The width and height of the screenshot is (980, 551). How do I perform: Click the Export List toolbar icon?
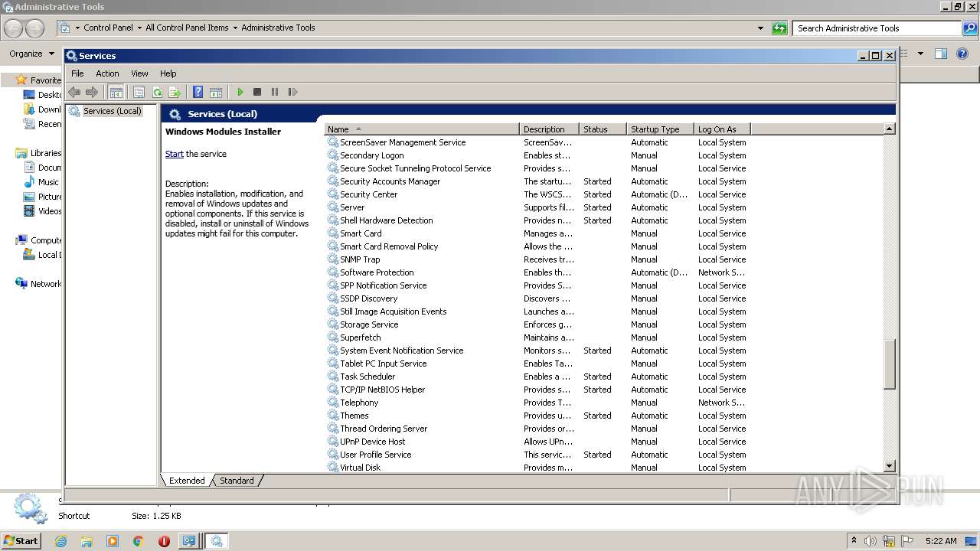(x=175, y=92)
